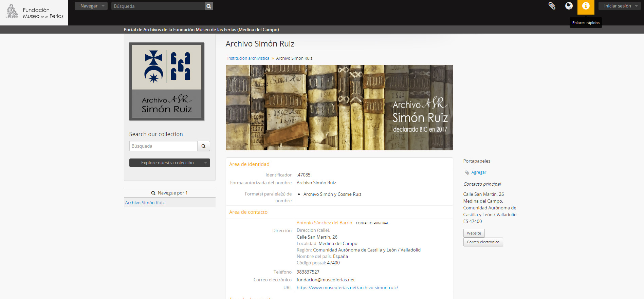Viewport: 644px width, 299px height.
Task: Open the Navegar dropdown menu
Action: tap(91, 6)
